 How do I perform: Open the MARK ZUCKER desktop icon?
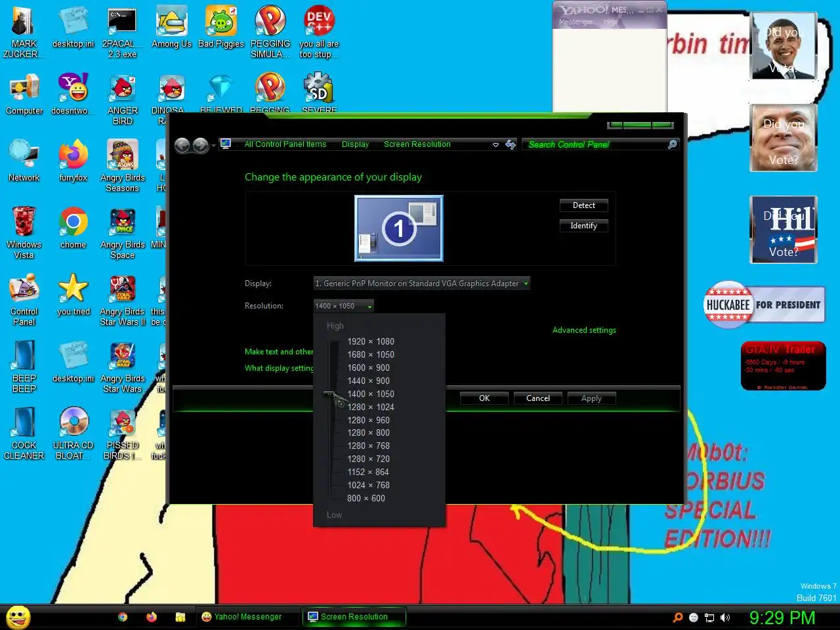(x=24, y=32)
